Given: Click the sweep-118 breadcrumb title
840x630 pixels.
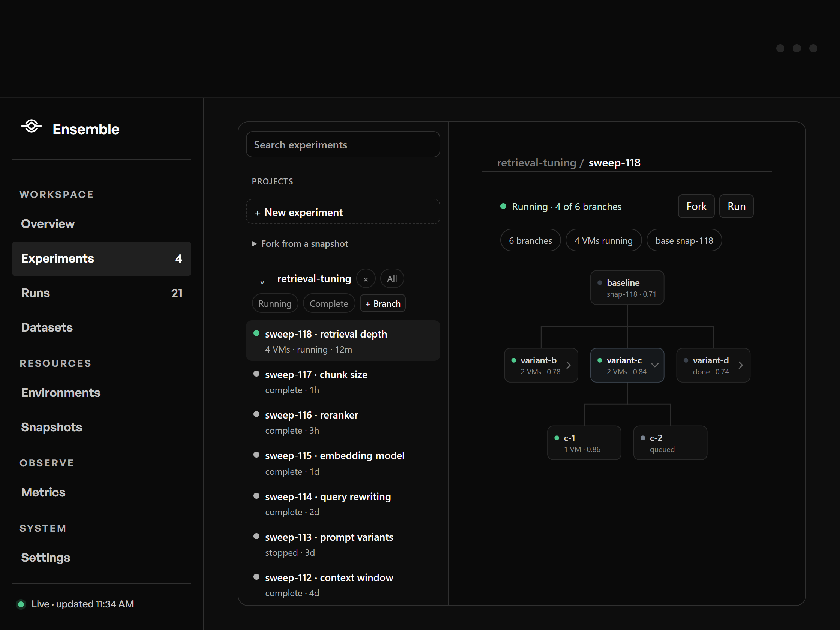Looking at the screenshot, I should (x=614, y=163).
